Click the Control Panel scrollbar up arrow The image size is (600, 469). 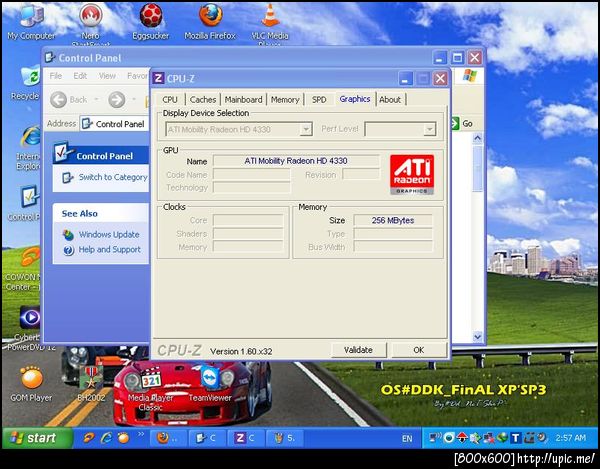pyautogui.click(x=477, y=138)
